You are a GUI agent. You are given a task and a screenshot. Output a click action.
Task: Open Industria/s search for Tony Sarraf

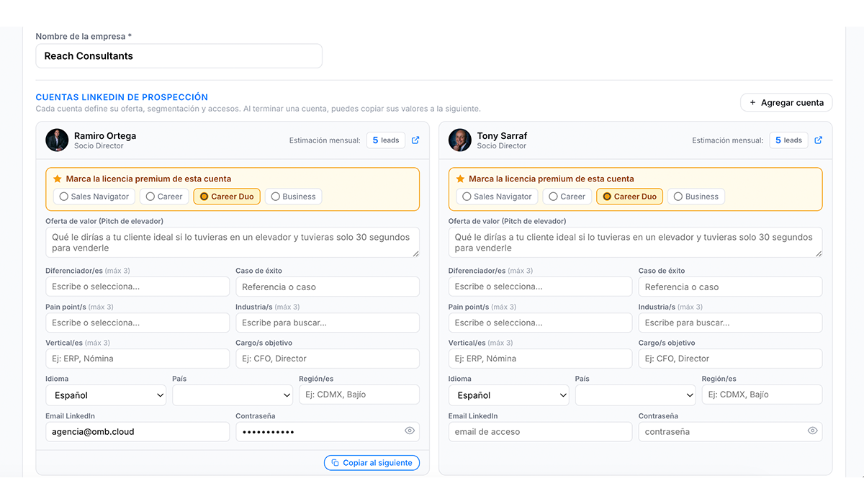tap(730, 323)
